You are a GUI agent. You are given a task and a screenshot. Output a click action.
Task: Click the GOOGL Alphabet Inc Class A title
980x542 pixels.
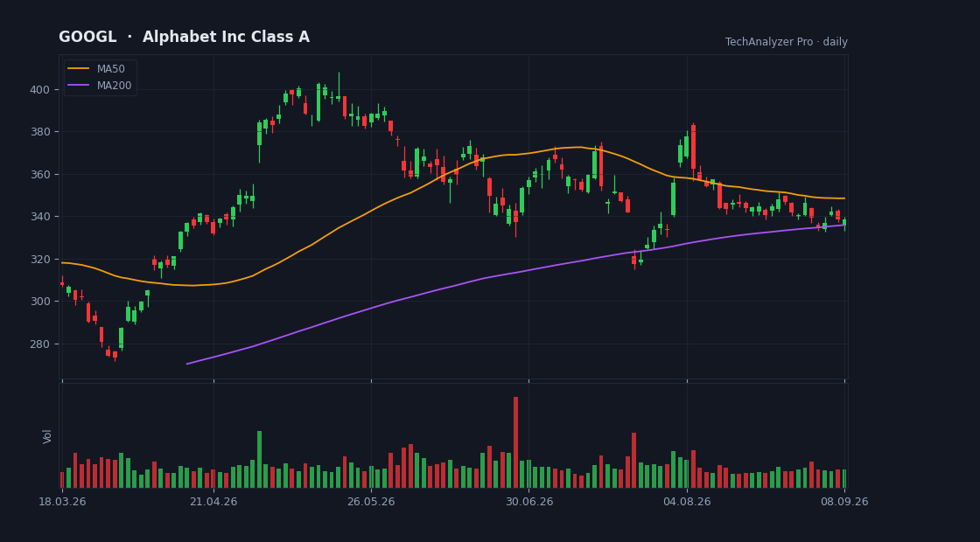point(184,37)
